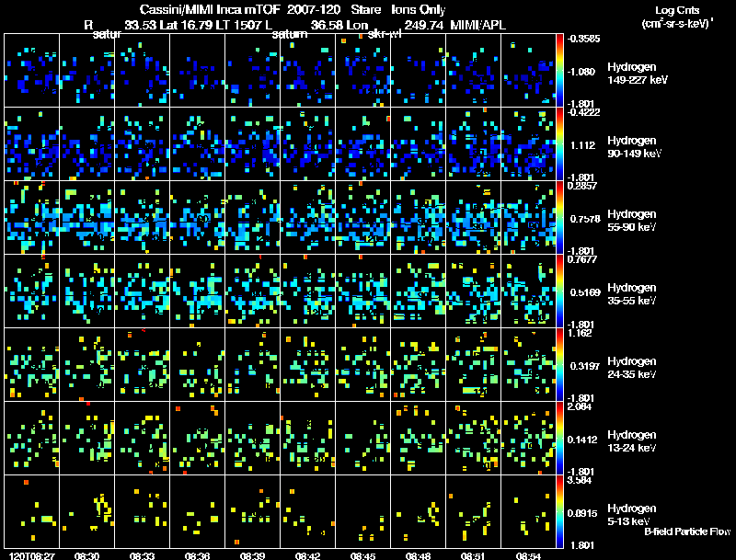The height and width of the screenshot is (560, 736).
Task: Open the 08:30 panel in Hydrogen 55-90 keV row
Action: click(86, 218)
